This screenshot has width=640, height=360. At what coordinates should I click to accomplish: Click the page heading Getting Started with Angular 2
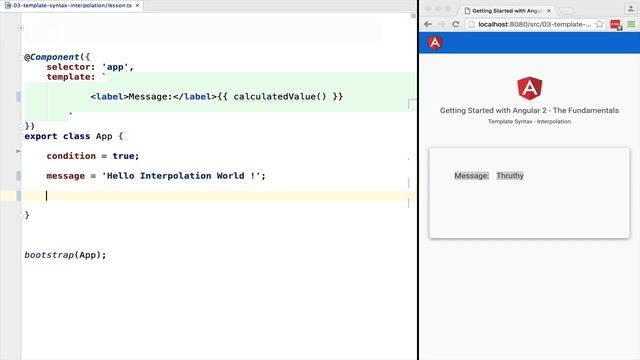(x=529, y=111)
